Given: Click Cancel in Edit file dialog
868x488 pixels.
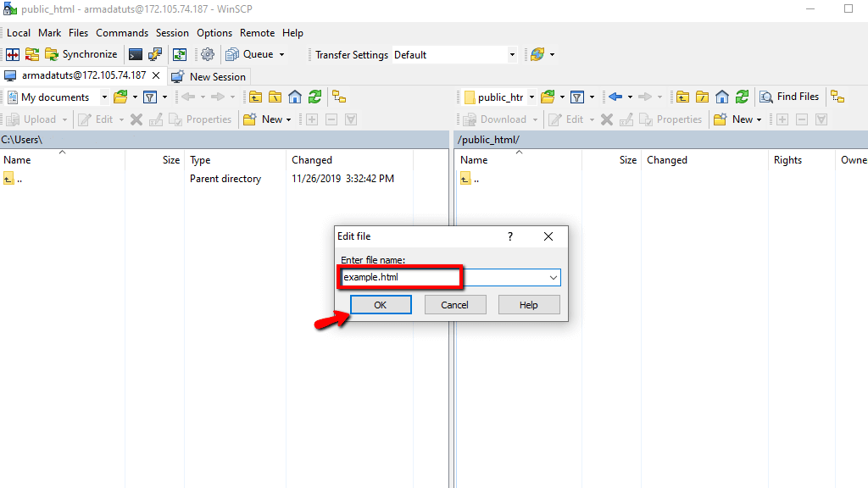Looking at the screenshot, I should click(x=455, y=305).
